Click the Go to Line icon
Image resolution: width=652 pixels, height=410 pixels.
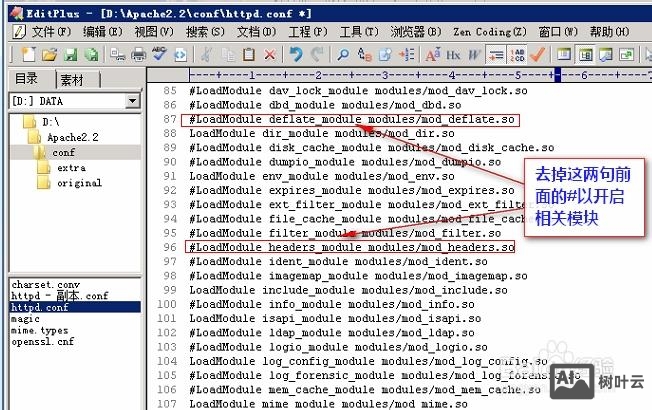(406, 54)
